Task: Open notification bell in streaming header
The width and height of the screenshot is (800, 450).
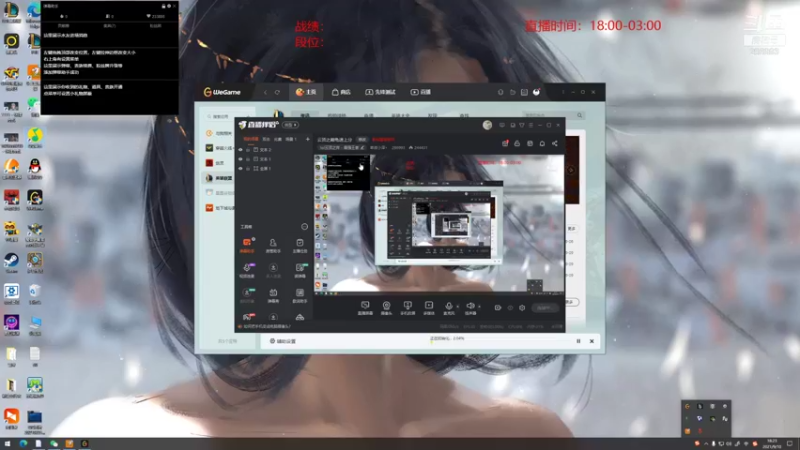Action: click(x=542, y=143)
